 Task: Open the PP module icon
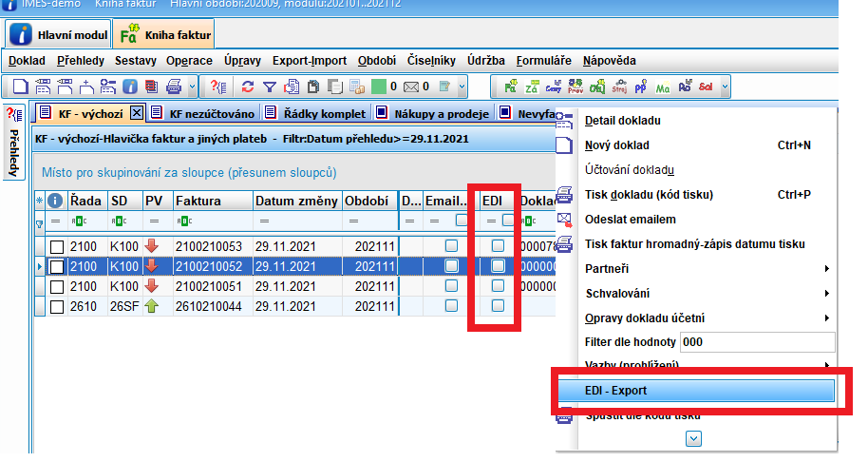point(640,87)
